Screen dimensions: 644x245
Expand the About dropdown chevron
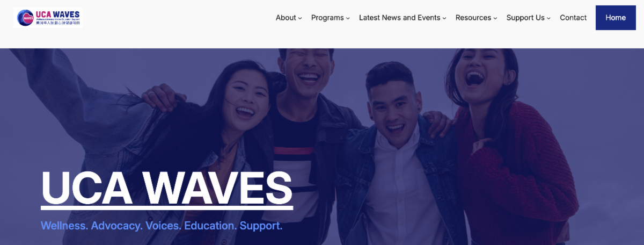click(300, 18)
